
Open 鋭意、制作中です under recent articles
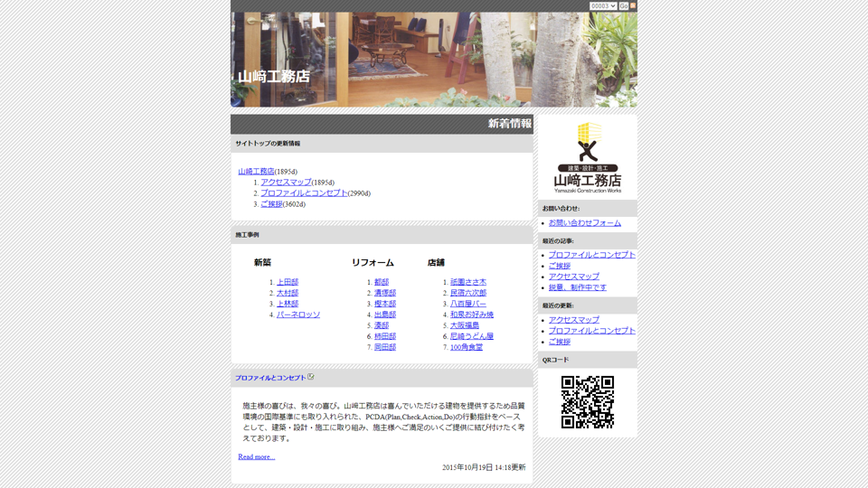(577, 287)
